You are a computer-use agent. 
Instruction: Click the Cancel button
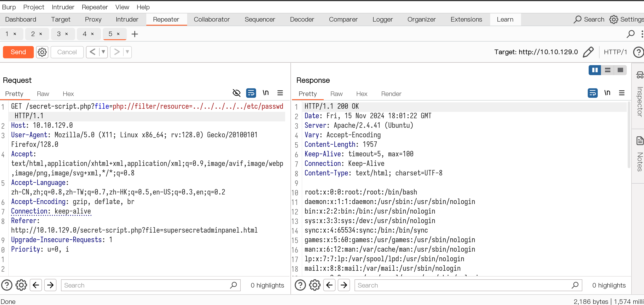coord(67,52)
